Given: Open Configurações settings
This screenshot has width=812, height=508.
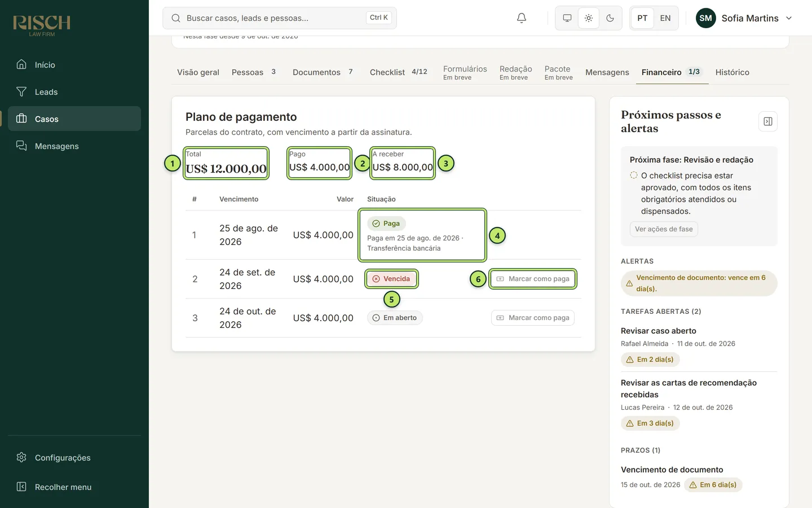Looking at the screenshot, I should [74, 458].
